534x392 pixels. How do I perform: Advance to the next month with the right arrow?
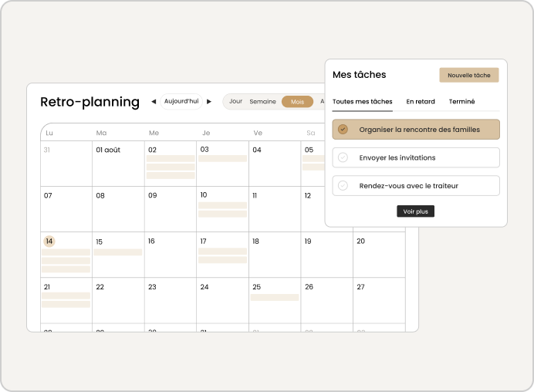pyautogui.click(x=209, y=102)
